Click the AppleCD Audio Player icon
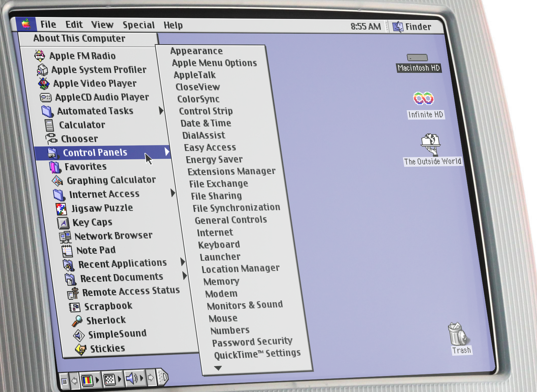The image size is (537, 392). 46,98
